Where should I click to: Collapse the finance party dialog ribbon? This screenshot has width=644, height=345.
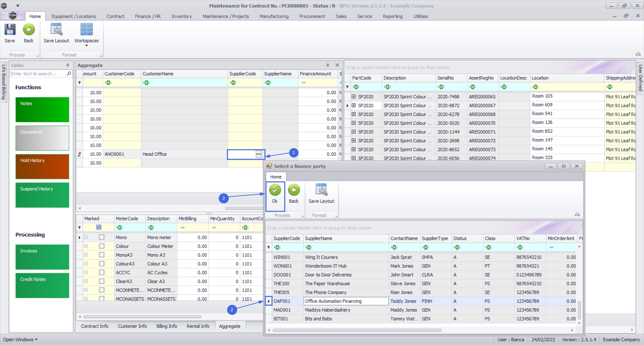(x=577, y=215)
